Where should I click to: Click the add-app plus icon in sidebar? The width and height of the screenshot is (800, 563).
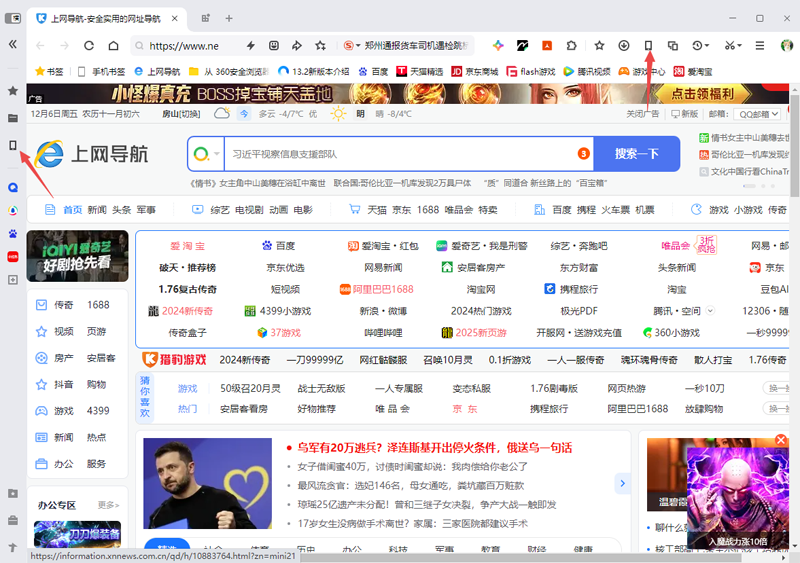[x=13, y=280]
